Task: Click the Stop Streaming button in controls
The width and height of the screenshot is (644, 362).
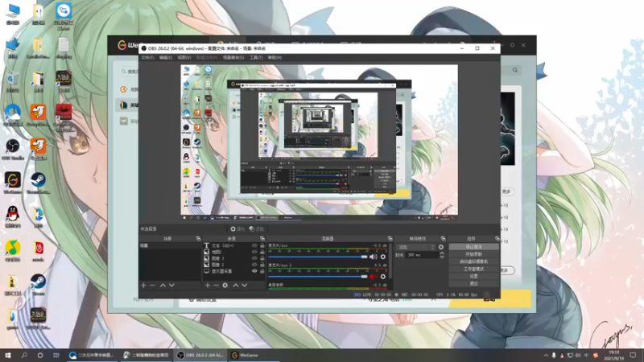Action: coord(473,247)
